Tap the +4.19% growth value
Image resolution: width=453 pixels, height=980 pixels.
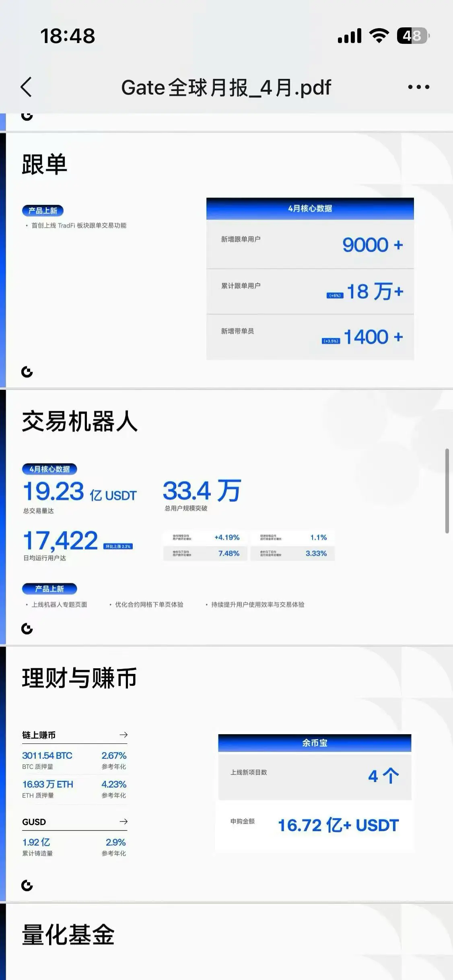point(227,537)
